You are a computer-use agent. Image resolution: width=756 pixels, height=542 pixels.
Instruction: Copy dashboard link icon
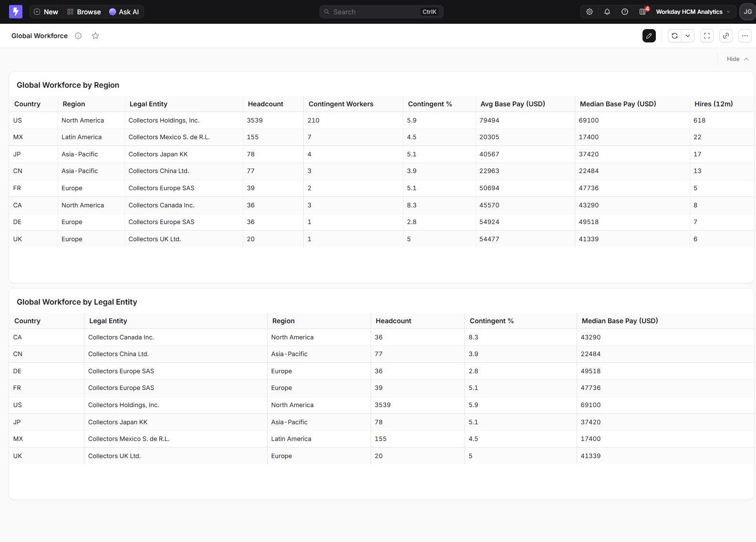tap(726, 36)
